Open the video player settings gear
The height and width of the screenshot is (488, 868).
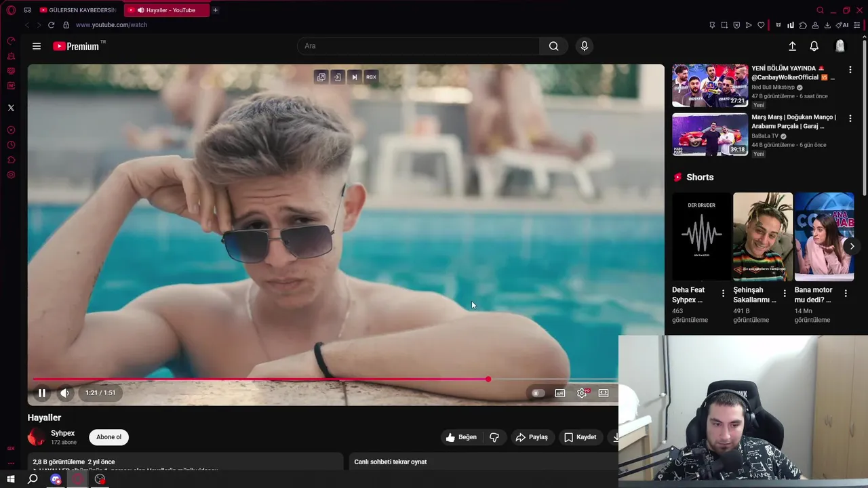tap(582, 393)
